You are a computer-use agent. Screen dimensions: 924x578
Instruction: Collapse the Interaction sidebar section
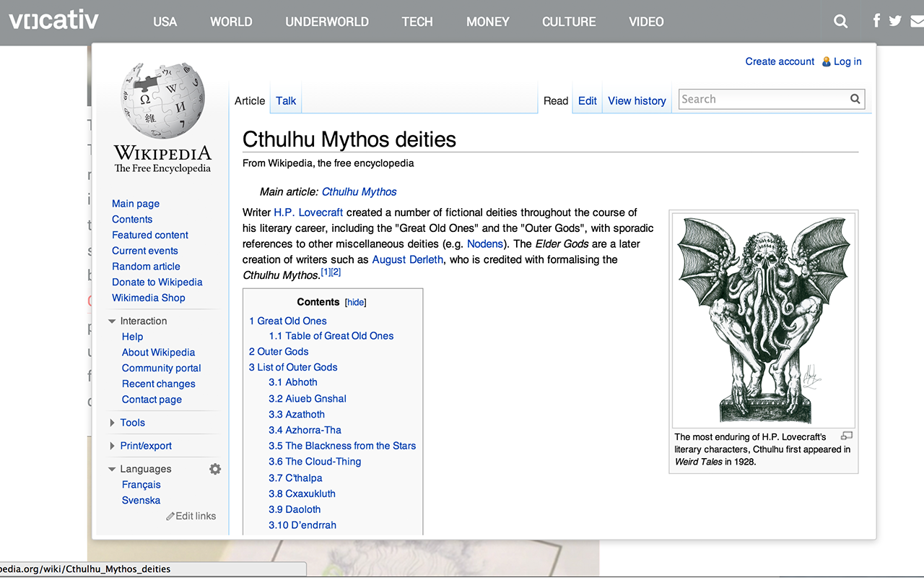click(112, 322)
